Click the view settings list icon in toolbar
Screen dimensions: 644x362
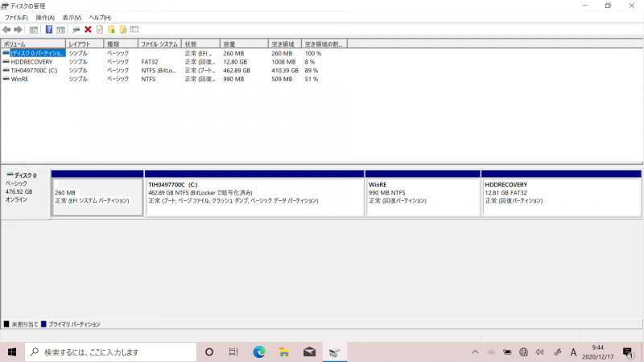[134, 30]
